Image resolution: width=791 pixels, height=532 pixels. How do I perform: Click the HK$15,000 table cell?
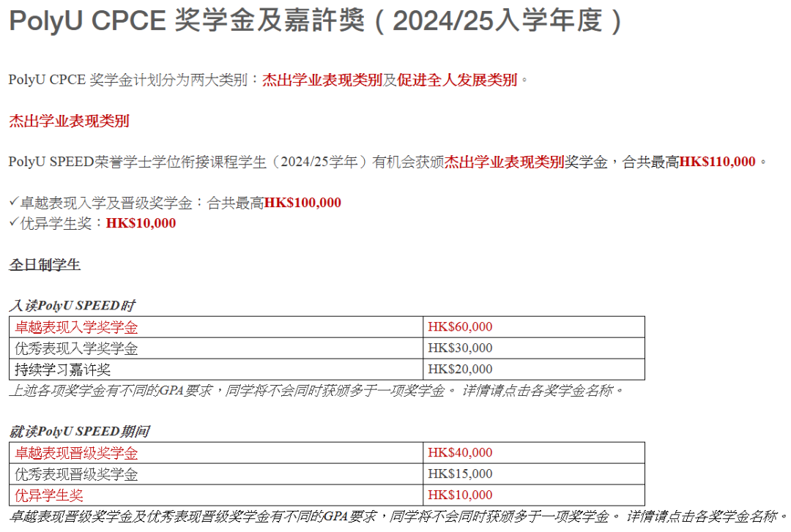pyautogui.click(x=534, y=474)
